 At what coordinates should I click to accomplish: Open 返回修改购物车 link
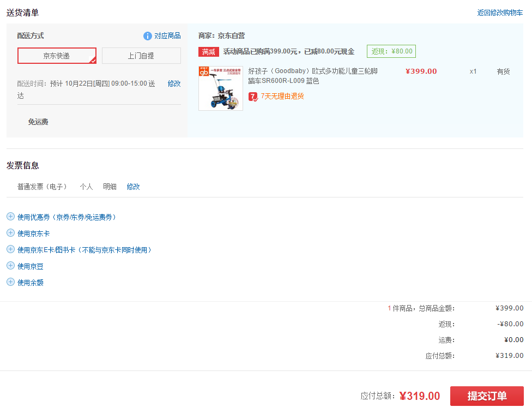(x=500, y=13)
